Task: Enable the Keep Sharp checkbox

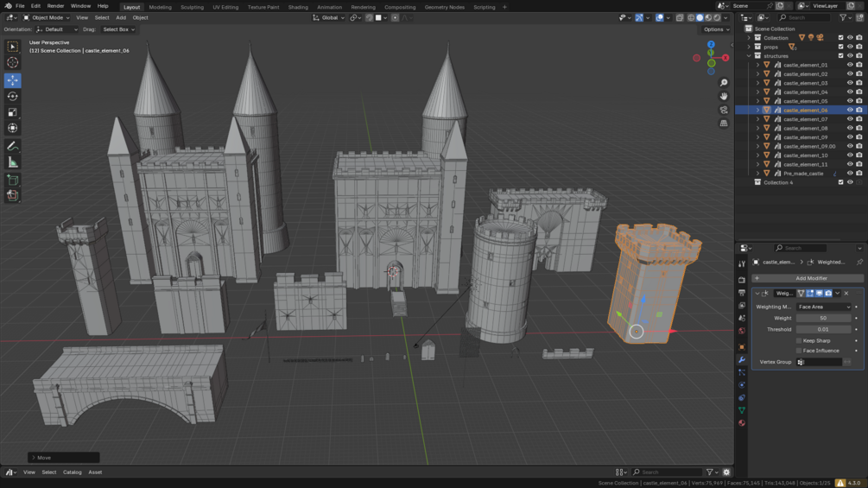Action: (x=799, y=341)
